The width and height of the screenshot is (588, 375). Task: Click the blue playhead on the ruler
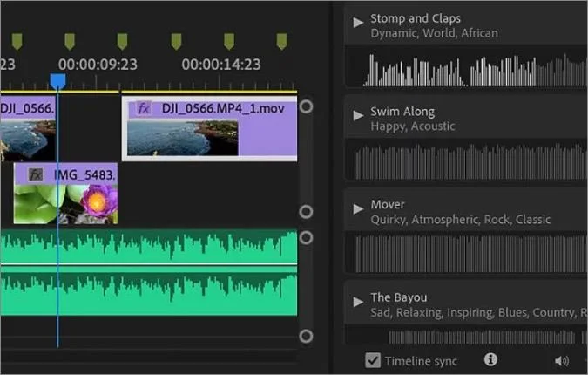point(57,81)
